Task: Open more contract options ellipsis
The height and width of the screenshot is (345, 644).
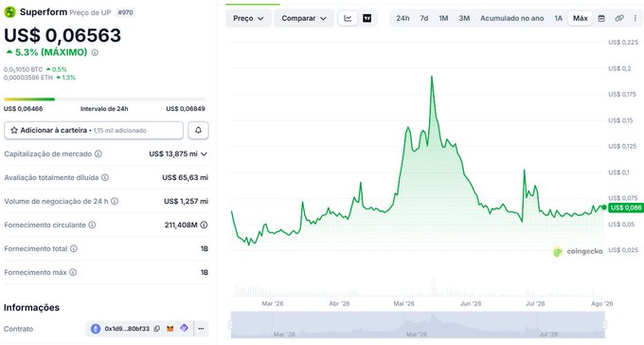Action: (201, 329)
